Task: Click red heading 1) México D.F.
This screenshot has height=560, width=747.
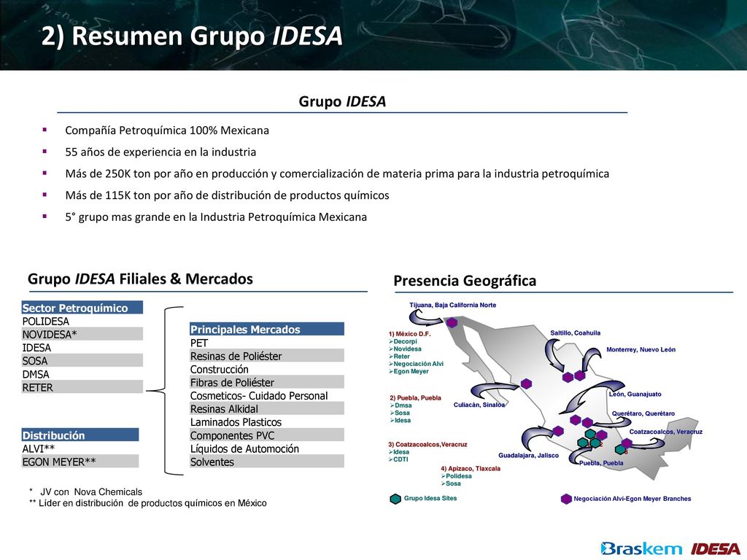Action: (x=410, y=334)
